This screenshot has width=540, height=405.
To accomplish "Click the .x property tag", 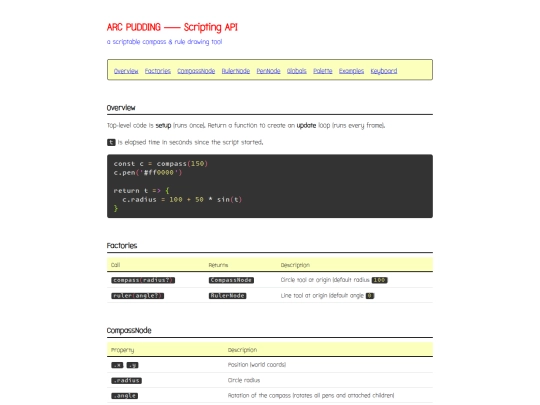I will tap(117, 365).
